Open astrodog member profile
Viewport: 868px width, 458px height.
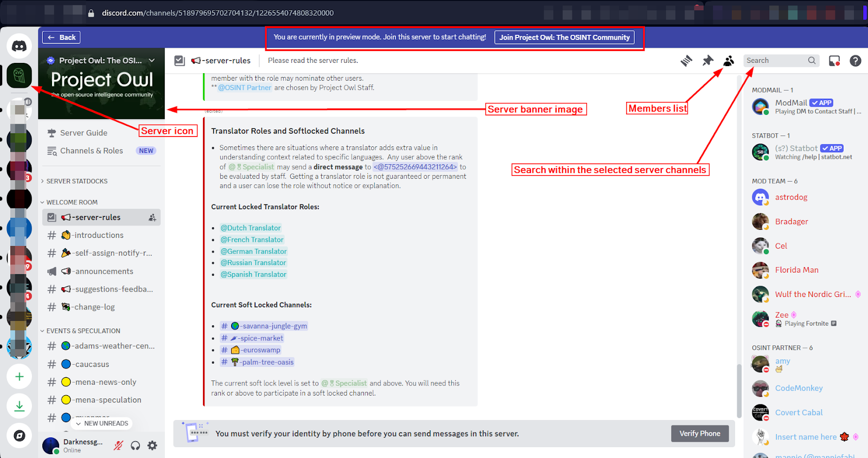tap(807, 197)
